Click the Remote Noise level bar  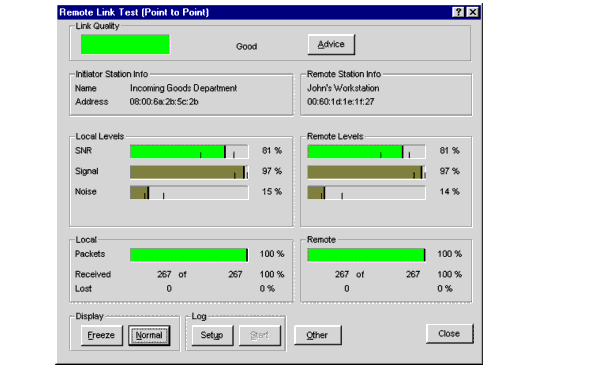[366, 193]
